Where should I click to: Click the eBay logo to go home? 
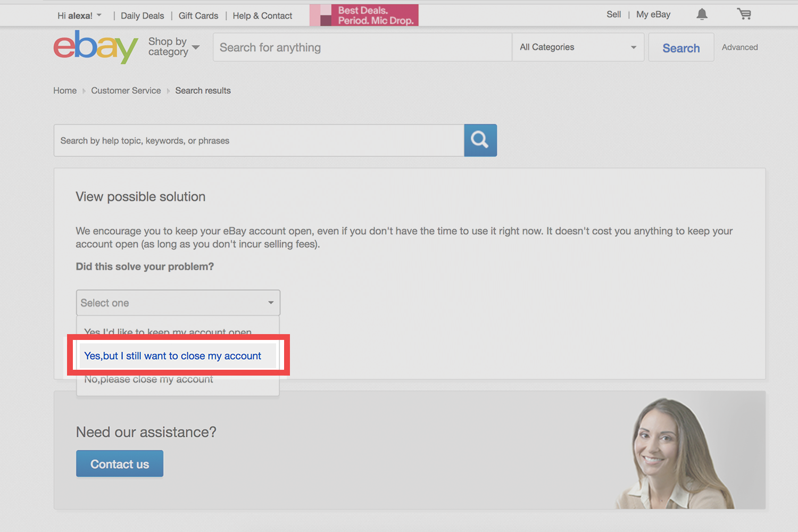click(x=96, y=47)
